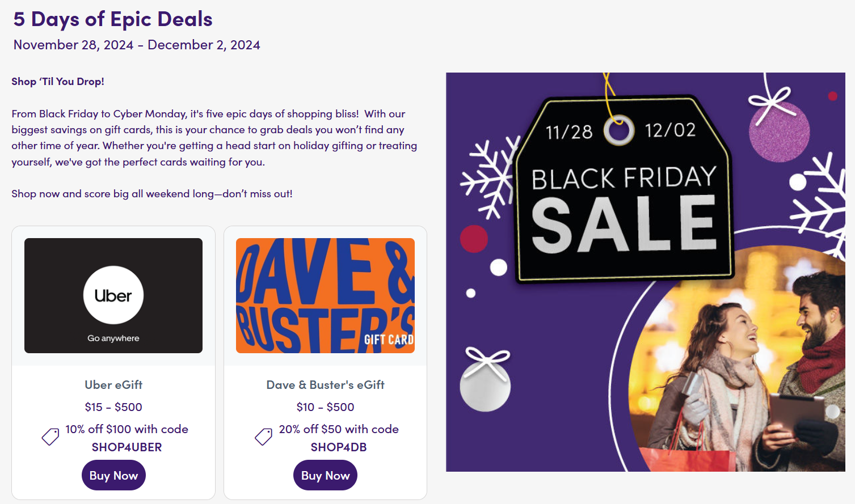Click the price tag icon on Dave & Buster's card
The image size is (855, 504).
264,437
